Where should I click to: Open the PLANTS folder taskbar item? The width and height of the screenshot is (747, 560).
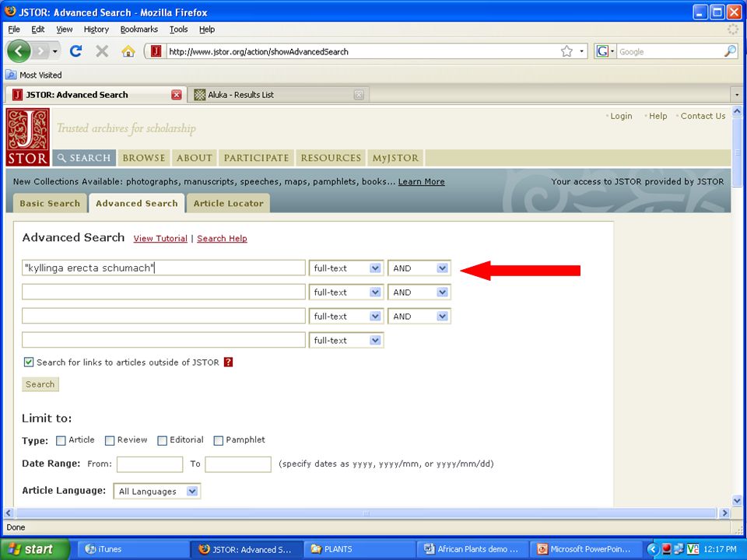pos(359,549)
